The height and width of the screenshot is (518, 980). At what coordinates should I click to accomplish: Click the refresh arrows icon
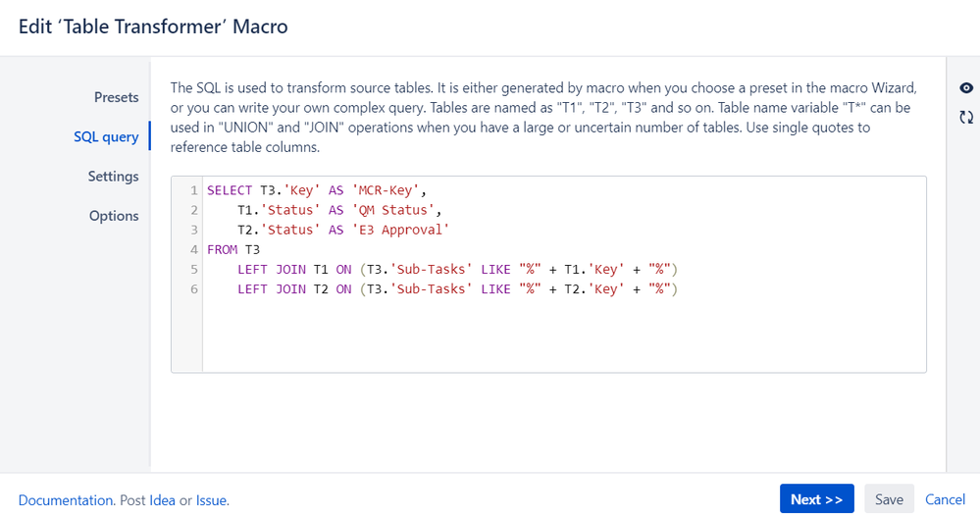(x=966, y=117)
